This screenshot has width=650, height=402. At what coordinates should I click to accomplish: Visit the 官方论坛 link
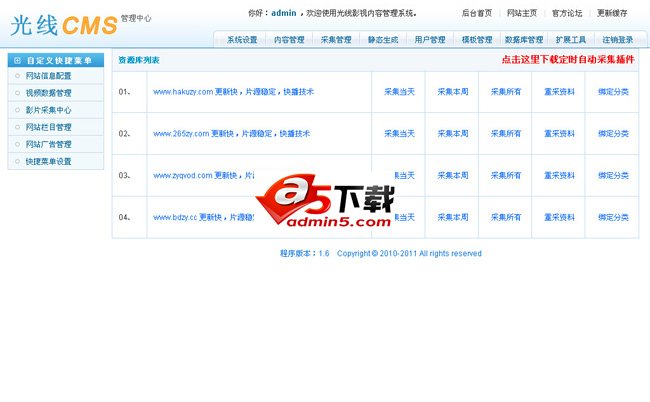567,13
